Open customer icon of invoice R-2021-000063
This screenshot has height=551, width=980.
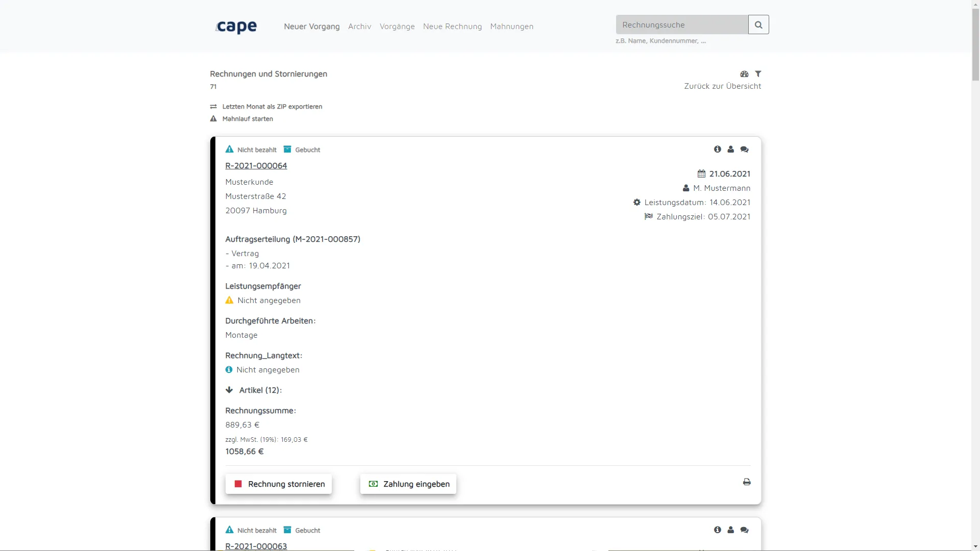tap(731, 530)
